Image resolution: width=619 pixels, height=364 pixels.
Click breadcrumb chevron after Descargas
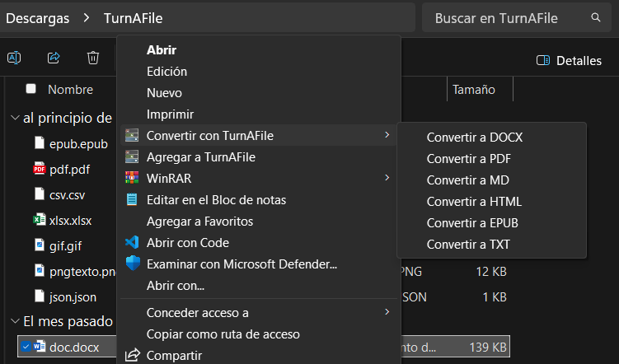click(87, 18)
